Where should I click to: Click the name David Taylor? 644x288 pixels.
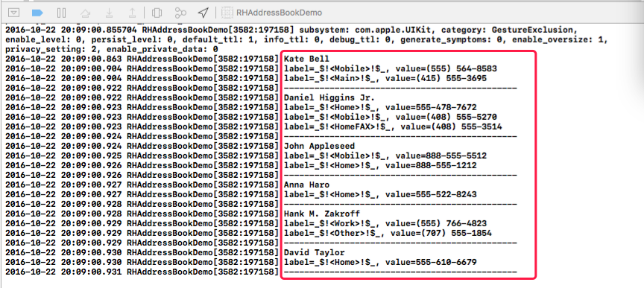coord(315,253)
